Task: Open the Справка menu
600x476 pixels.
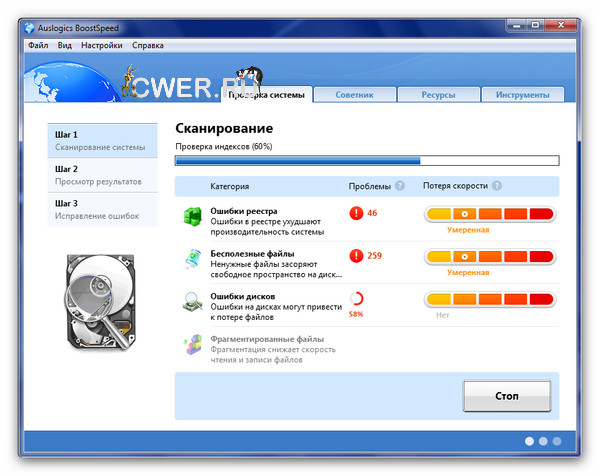Action: tap(148, 45)
